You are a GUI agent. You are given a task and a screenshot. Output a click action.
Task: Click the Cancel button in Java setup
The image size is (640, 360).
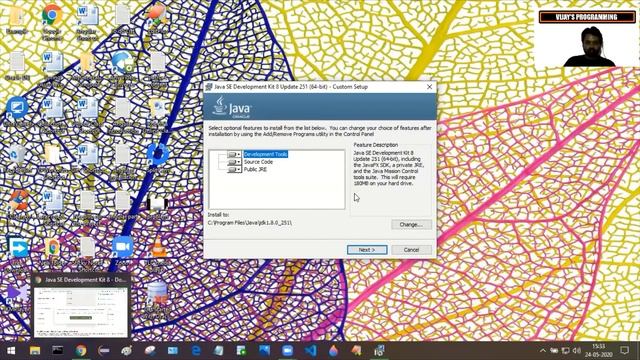click(411, 249)
